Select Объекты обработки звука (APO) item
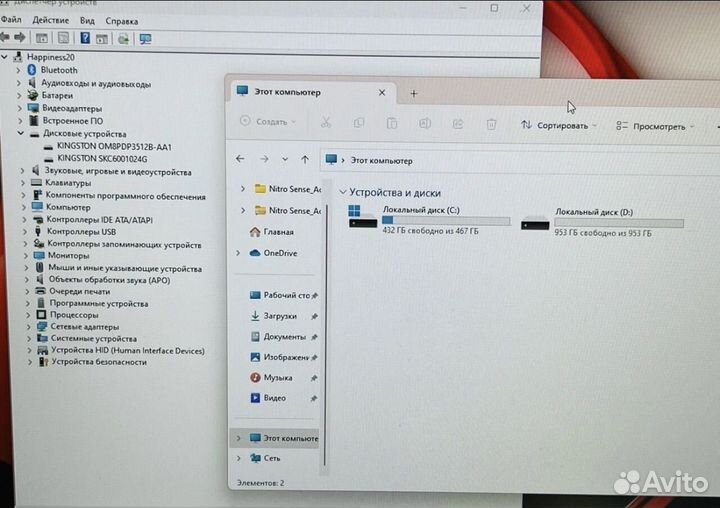 click(x=109, y=280)
